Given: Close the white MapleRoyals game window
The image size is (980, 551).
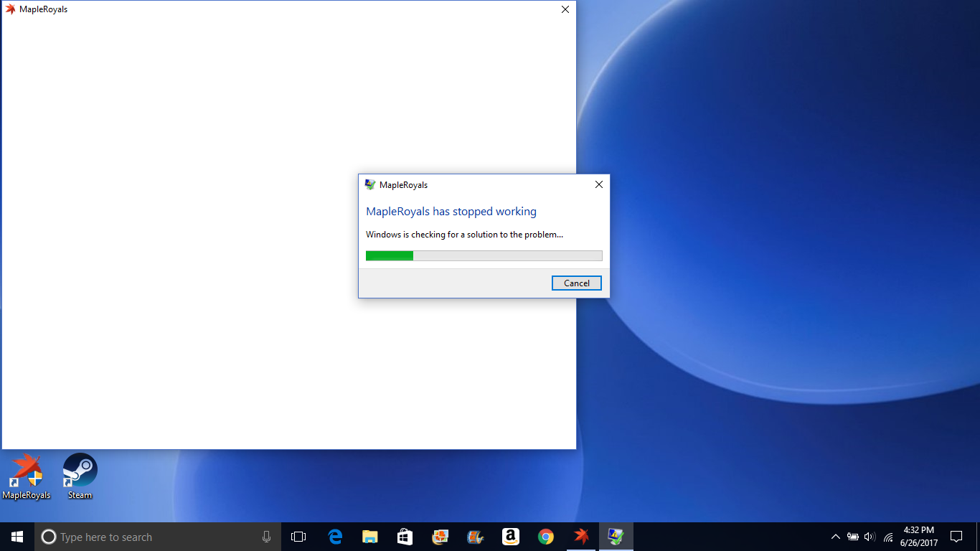Looking at the screenshot, I should point(565,9).
